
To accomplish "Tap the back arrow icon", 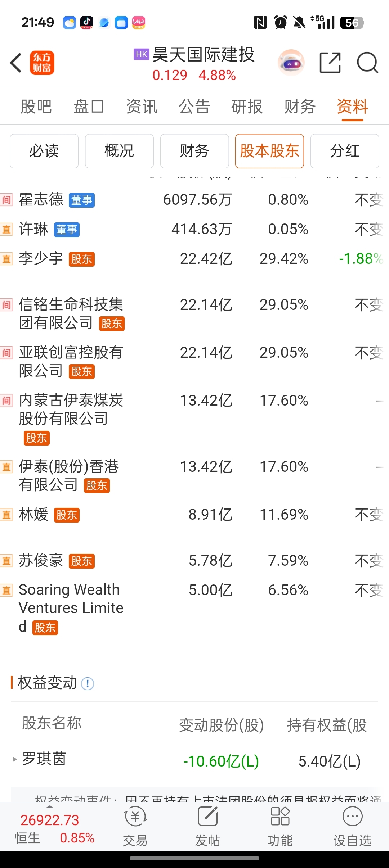I will click(16, 63).
